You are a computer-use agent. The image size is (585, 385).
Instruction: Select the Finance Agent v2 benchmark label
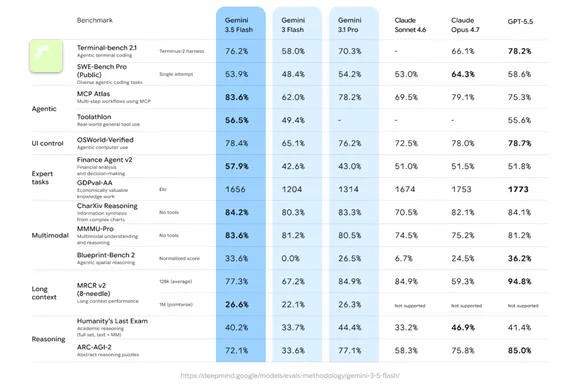(x=104, y=160)
